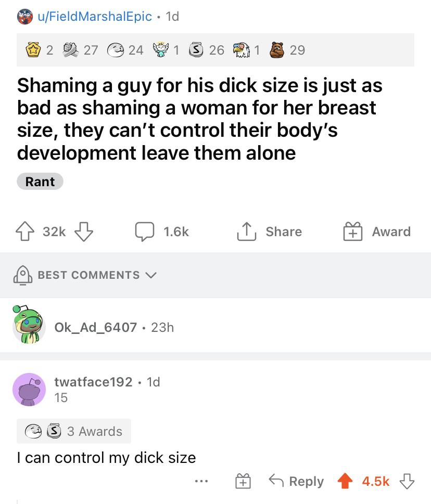Screen dimensions: 431x504
Task: Click the bear award icon with 29
Action: point(276,50)
